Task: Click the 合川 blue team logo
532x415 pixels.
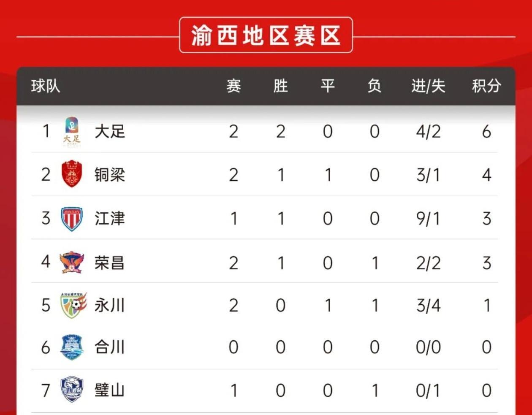Action: (72, 347)
